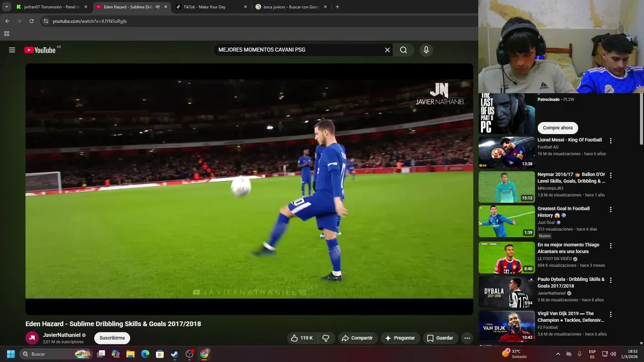Viewport: 644px width, 362px height.
Task: Like the video showing 119 K
Action: click(x=301, y=338)
